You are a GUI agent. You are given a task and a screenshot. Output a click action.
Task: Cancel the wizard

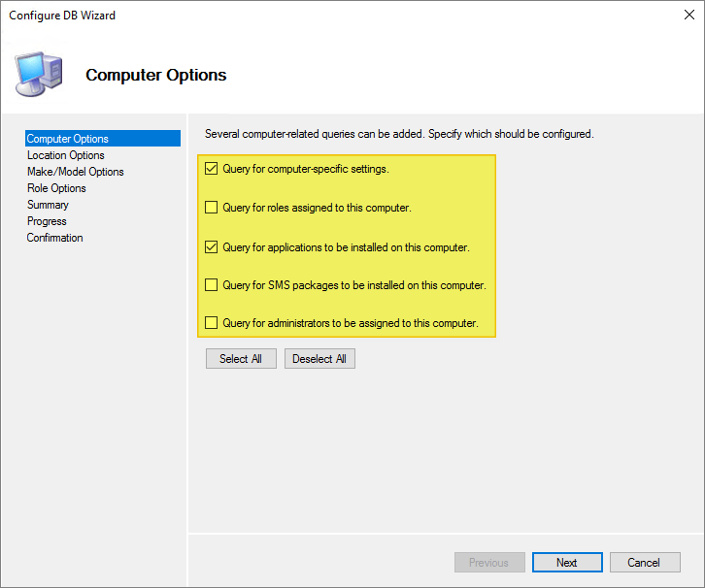(x=644, y=563)
